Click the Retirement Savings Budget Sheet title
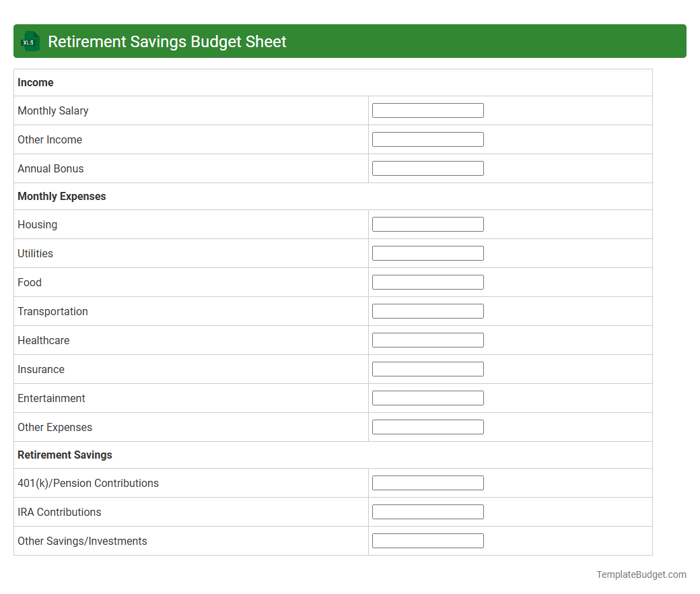The width and height of the screenshot is (700, 594). [167, 41]
